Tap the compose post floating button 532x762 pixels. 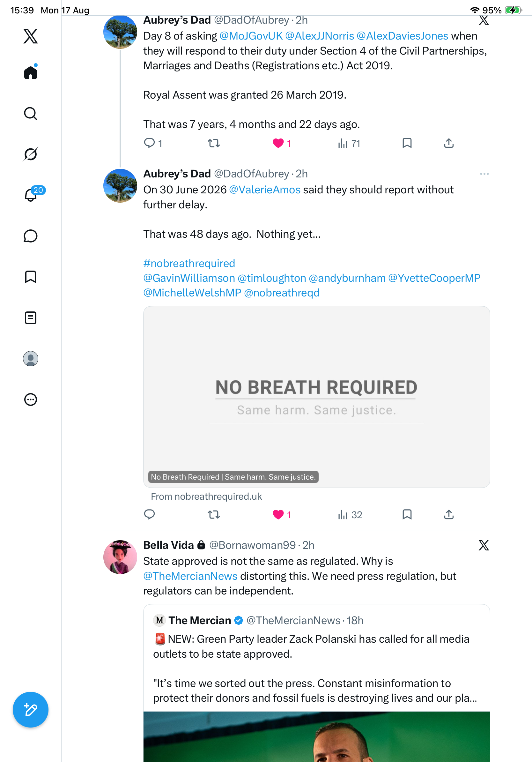(x=31, y=710)
